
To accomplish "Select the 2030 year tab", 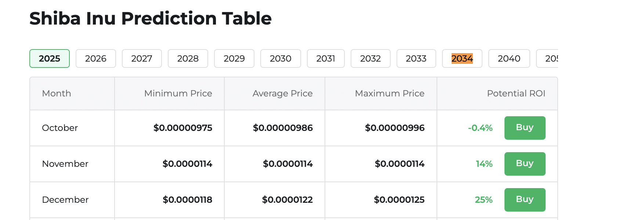I will pos(280,58).
